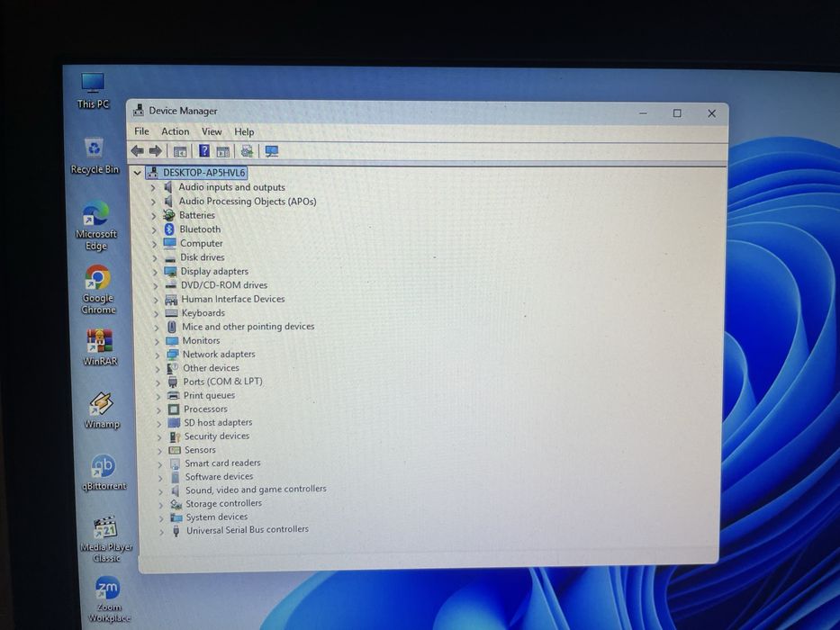Select Smart card readers item
Image resolution: width=840 pixels, height=630 pixels.
223,463
